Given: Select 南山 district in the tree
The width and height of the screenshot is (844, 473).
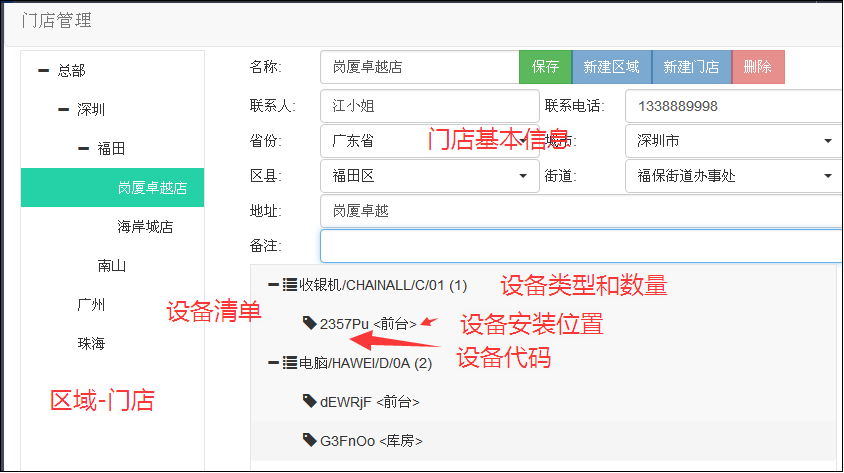Looking at the screenshot, I should [112, 266].
